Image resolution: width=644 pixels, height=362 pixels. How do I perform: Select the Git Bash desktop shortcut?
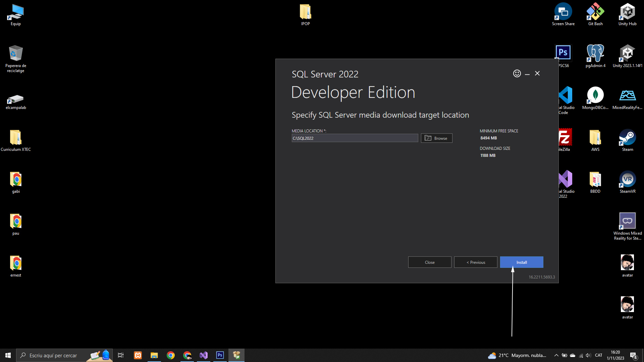595,12
